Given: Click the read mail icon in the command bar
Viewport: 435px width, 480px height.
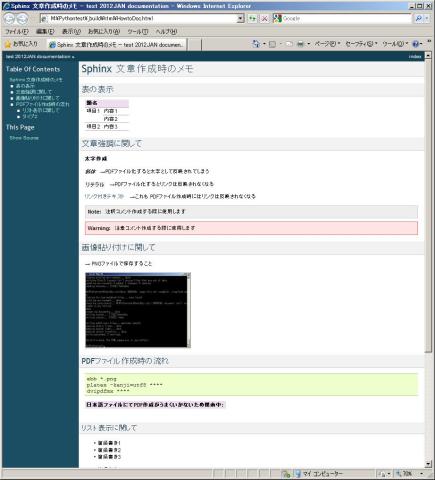Looking at the screenshot, I should 289,44.
